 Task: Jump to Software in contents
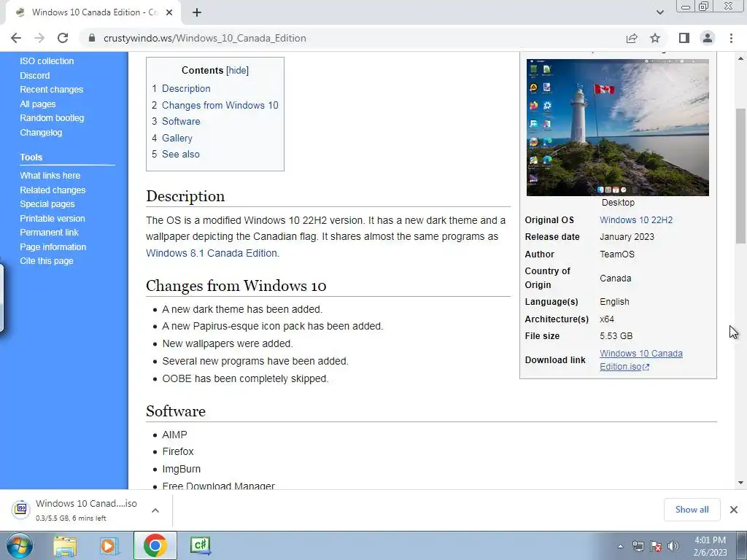click(x=181, y=122)
